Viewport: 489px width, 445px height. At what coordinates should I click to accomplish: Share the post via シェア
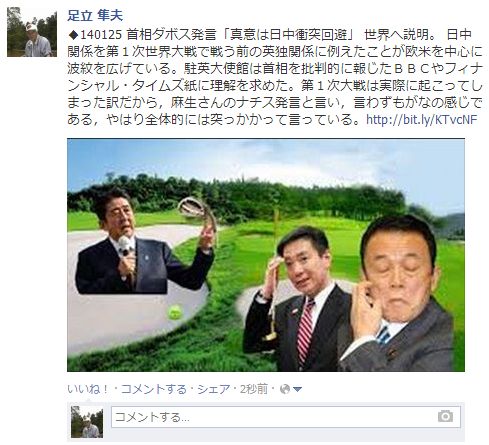click(x=213, y=389)
